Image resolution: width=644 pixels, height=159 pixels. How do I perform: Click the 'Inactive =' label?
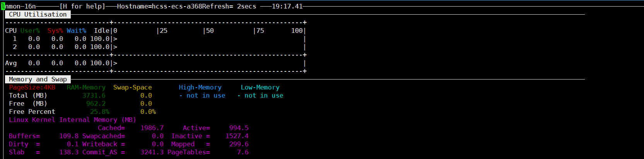[191, 136]
